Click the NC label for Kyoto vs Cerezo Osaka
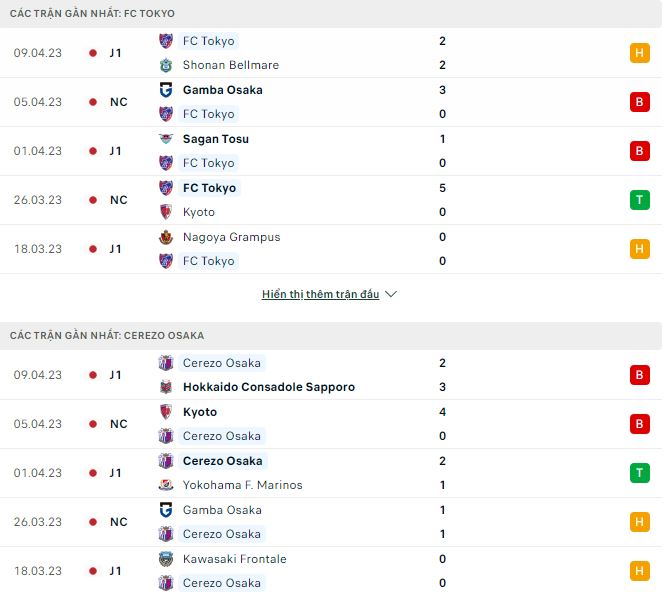 click(x=118, y=424)
